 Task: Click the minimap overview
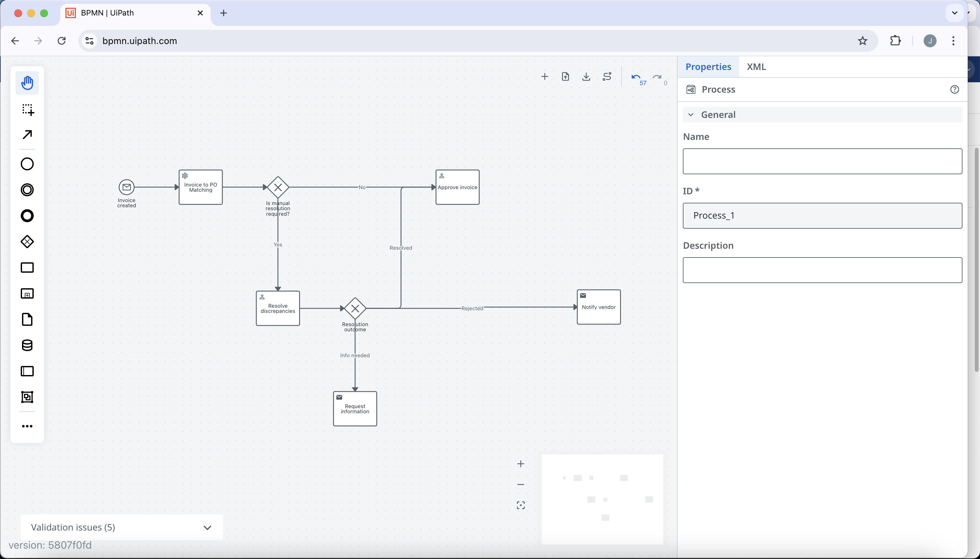click(602, 499)
